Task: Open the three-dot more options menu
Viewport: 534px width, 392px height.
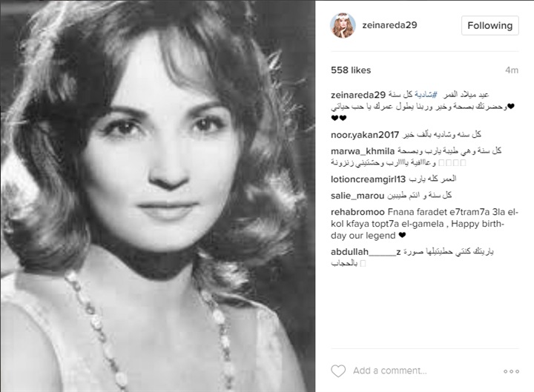Action: [511, 371]
